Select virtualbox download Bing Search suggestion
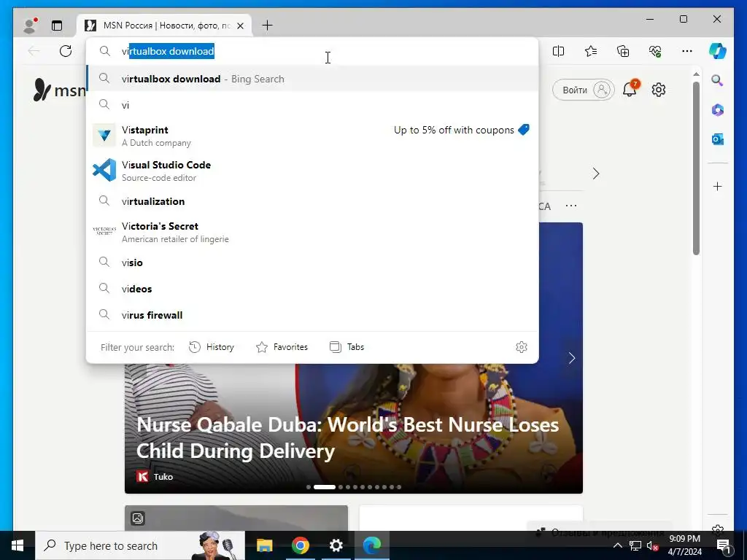This screenshot has height=560, width=747. (312, 79)
